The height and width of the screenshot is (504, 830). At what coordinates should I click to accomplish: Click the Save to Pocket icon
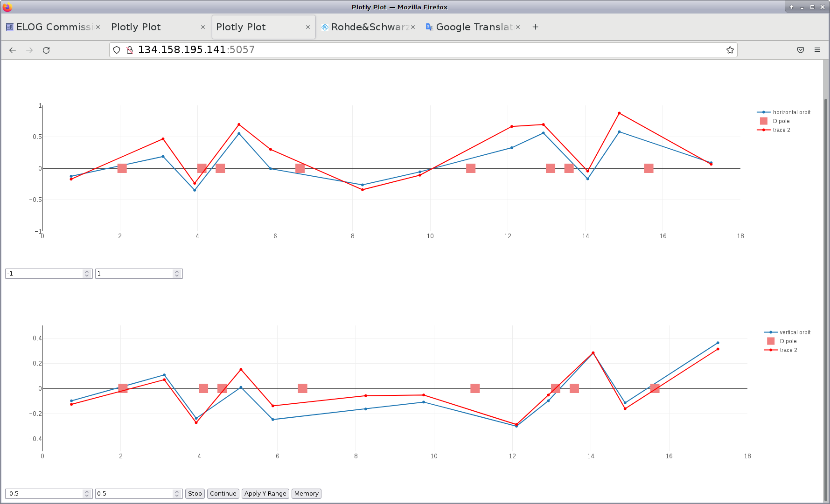click(800, 50)
